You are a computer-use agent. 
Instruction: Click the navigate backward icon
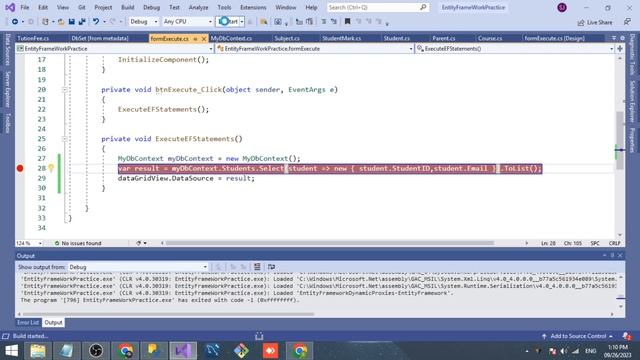click(x=15, y=22)
